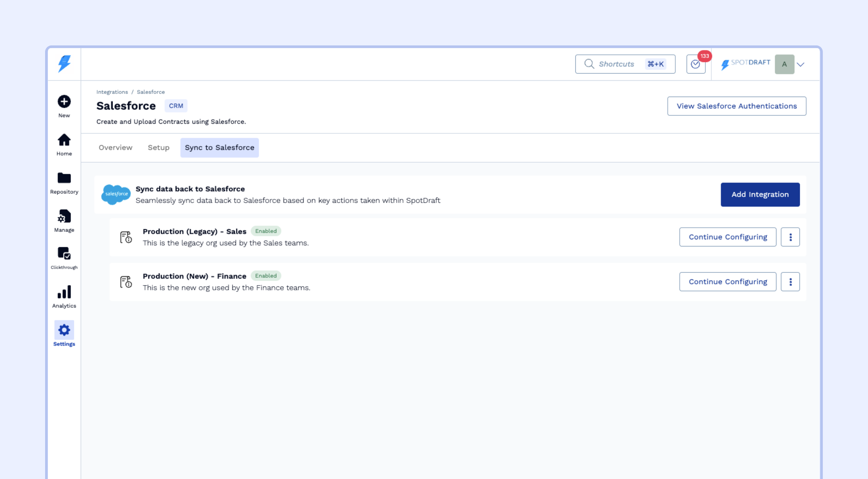This screenshot has height=479, width=868.
Task: Expand the account chevron dropdown
Action: (x=801, y=64)
